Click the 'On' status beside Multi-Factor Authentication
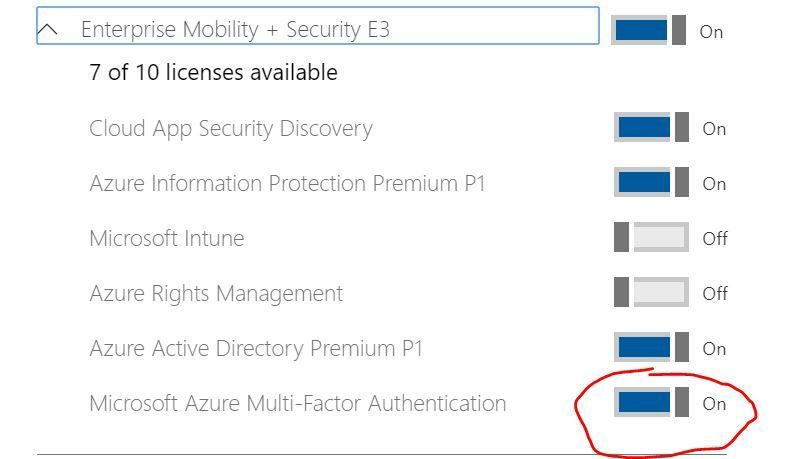This screenshot has width=806, height=459. [x=713, y=404]
